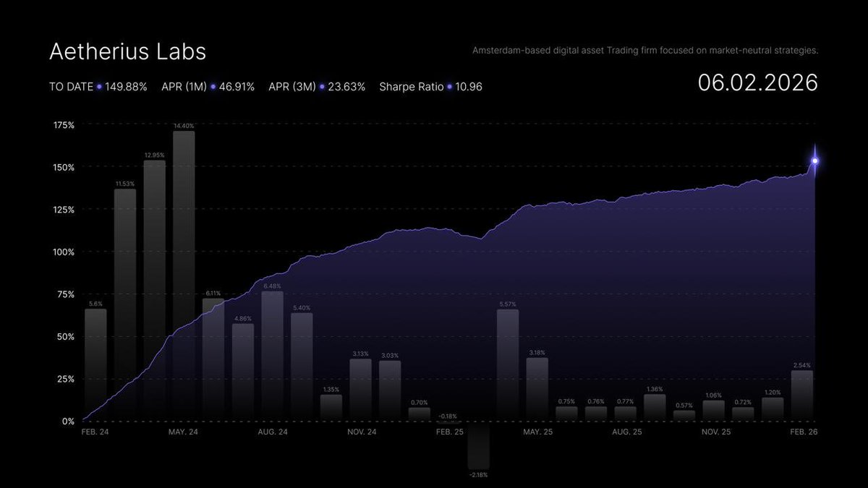
Task: Click the 0.57% bar value label
Action: pos(685,406)
